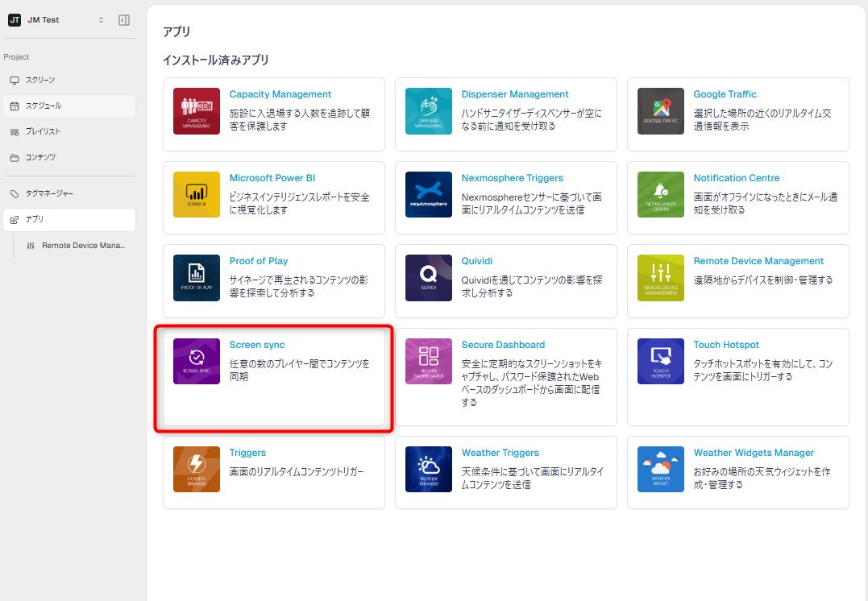The height and width of the screenshot is (601, 868).
Task: Open the Secure Dashboard icon
Action: pos(429,362)
